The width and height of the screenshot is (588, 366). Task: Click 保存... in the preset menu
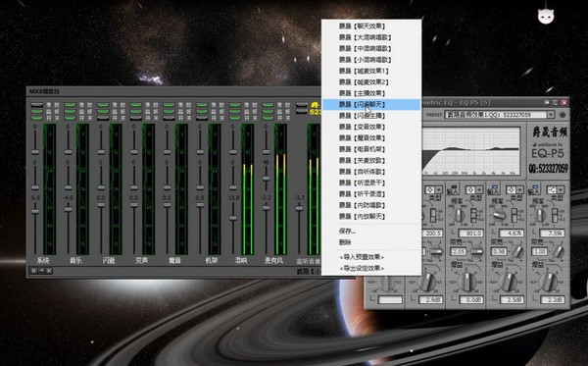pyautogui.click(x=371, y=232)
